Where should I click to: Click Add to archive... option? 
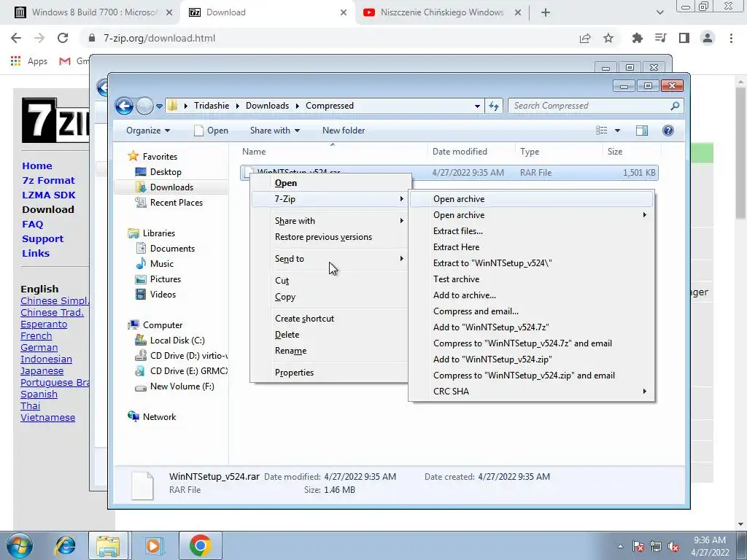click(531, 295)
